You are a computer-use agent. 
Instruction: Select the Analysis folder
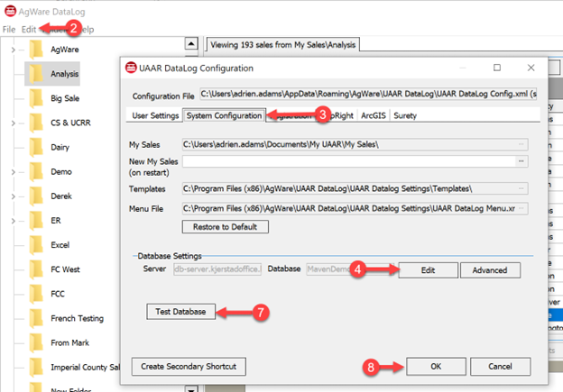point(65,74)
